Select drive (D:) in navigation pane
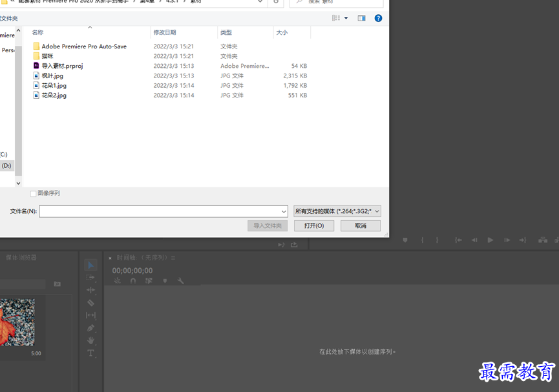Screen dimensions: 559x392 click(x=6, y=166)
